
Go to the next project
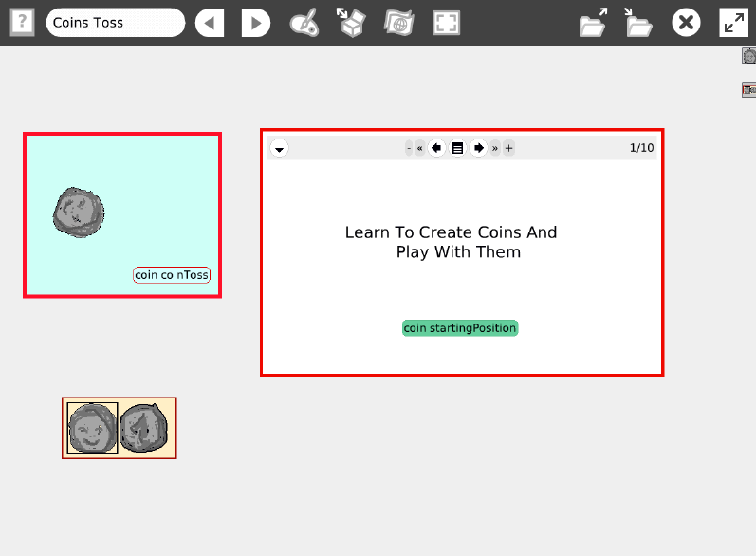click(255, 23)
